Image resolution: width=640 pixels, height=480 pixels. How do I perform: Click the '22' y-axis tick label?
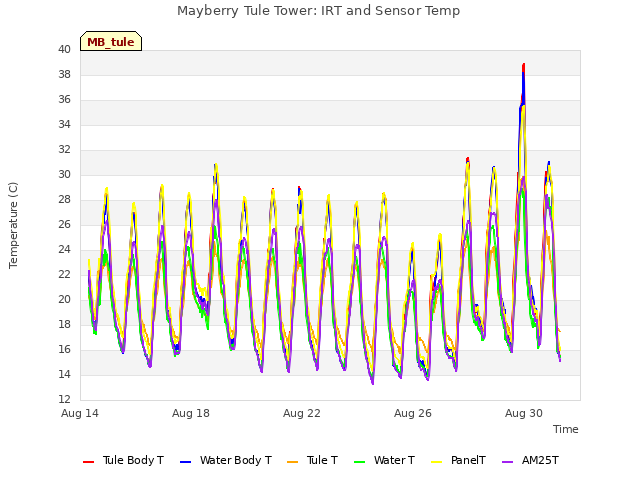click(x=64, y=274)
